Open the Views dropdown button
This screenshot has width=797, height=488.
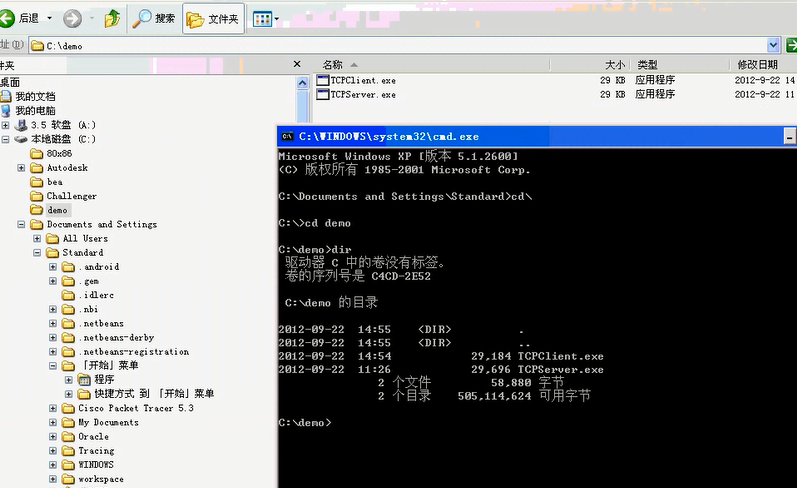[x=266, y=19]
